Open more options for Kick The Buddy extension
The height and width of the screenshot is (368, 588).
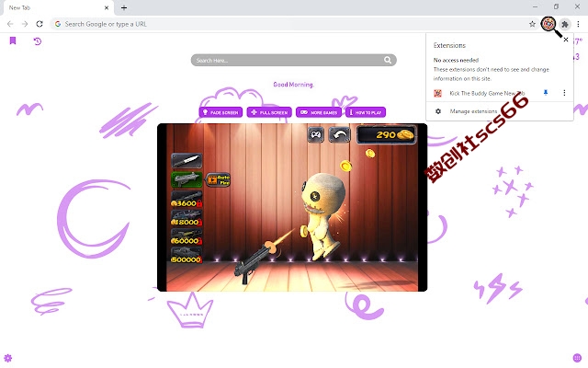coord(564,92)
